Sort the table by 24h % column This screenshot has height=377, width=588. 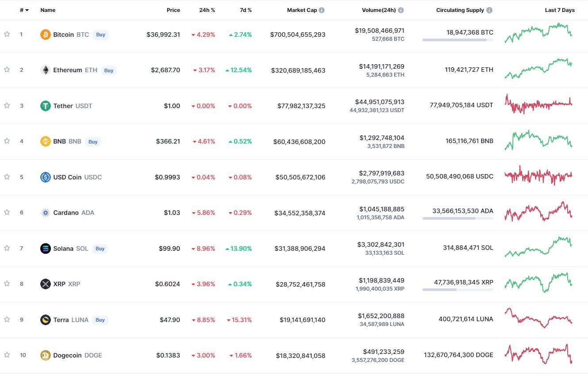[207, 10]
